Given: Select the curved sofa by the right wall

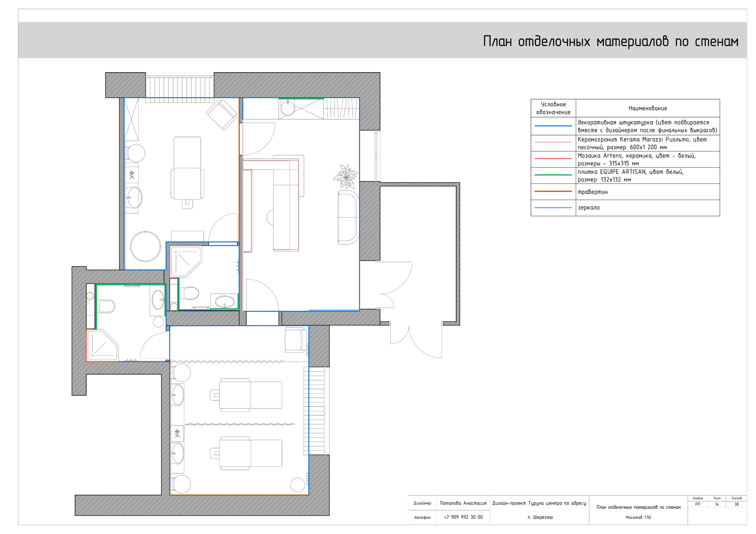Looking at the screenshot, I should pos(348,217).
